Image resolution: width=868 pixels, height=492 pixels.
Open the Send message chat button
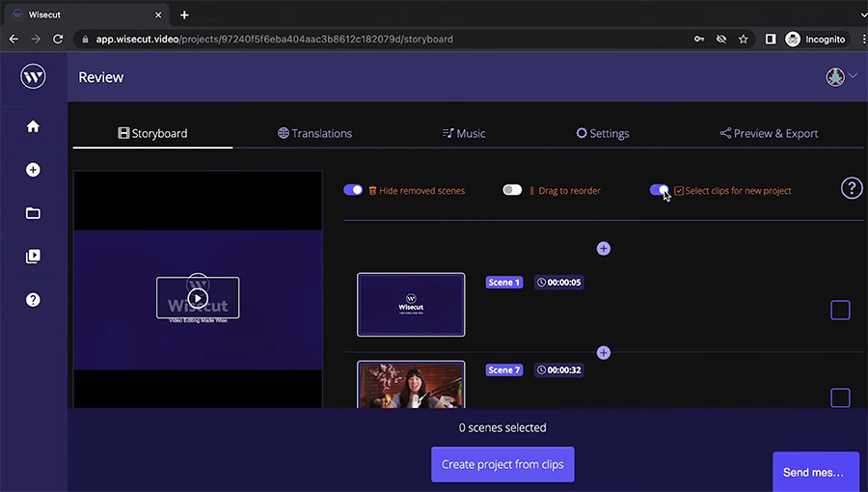coord(816,472)
